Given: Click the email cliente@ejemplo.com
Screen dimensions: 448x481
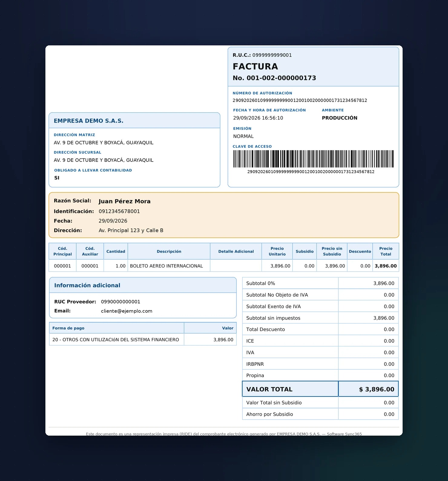Looking at the screenshot, I should point(127,311).
